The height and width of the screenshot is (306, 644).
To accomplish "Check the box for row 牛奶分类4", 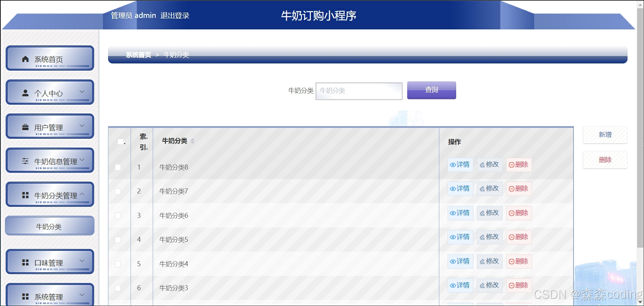I will 118,264.
